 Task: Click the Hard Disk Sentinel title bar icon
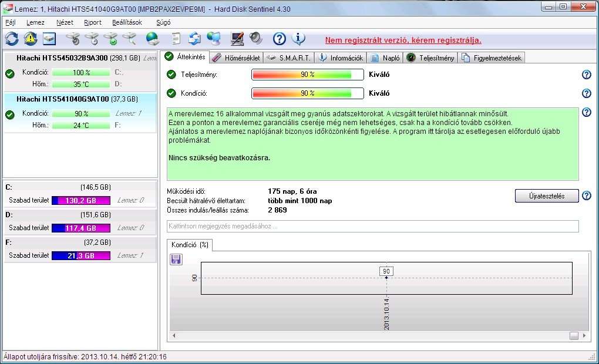point(8,8)
